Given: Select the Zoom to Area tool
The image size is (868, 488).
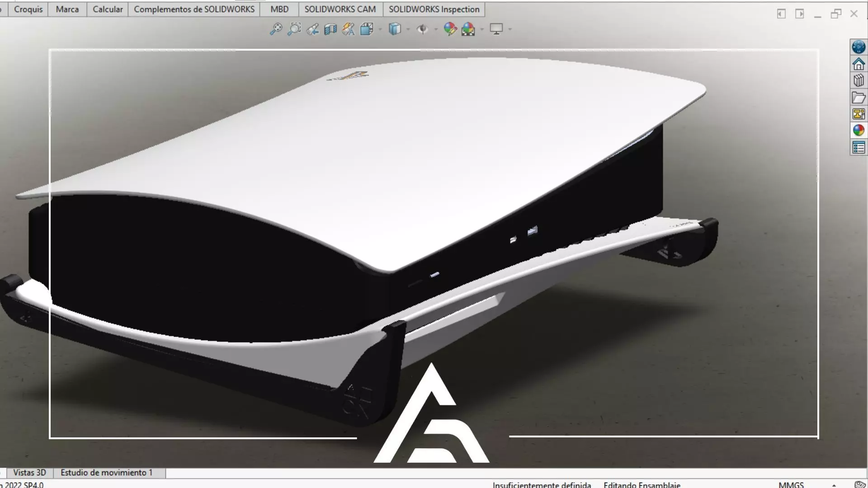Looking at the screenshot, I should click(x=294, y=29).
